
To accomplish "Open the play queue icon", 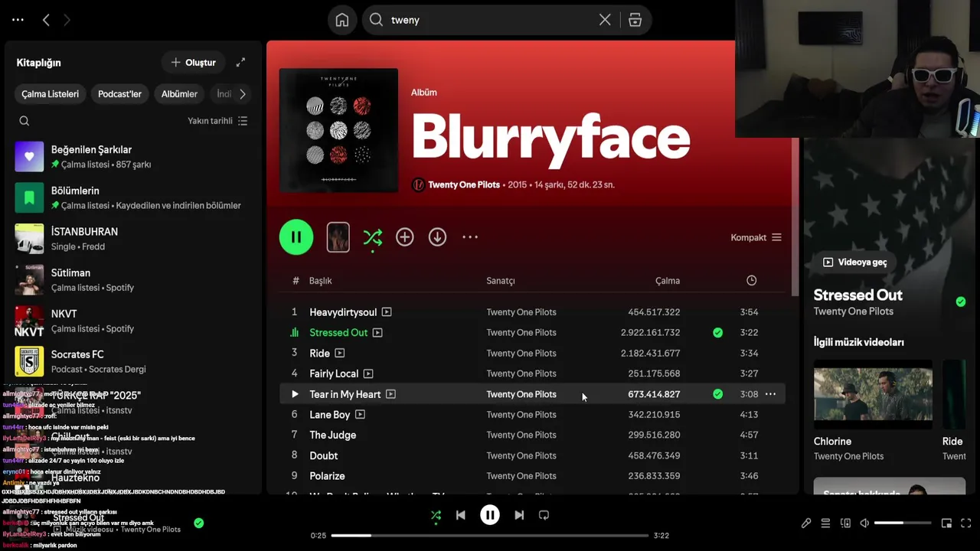I will coord(825,523).
